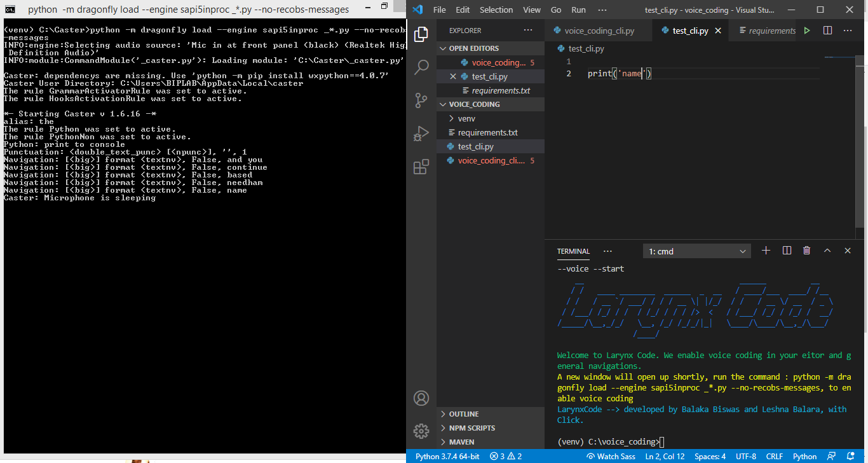Image resolution: width=868 pixels, height=463 pixels.
Task: Change Python language mode in status bar
Action: click(x=804, y=456)
